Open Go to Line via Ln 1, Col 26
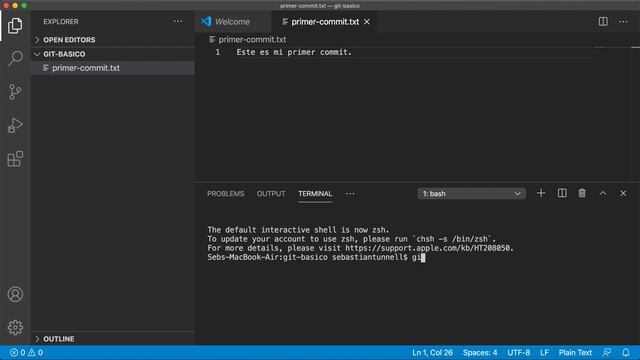Image resolution: width=640 pixels, height=360 pixels. pyautogui.click(x=432, y=353)
